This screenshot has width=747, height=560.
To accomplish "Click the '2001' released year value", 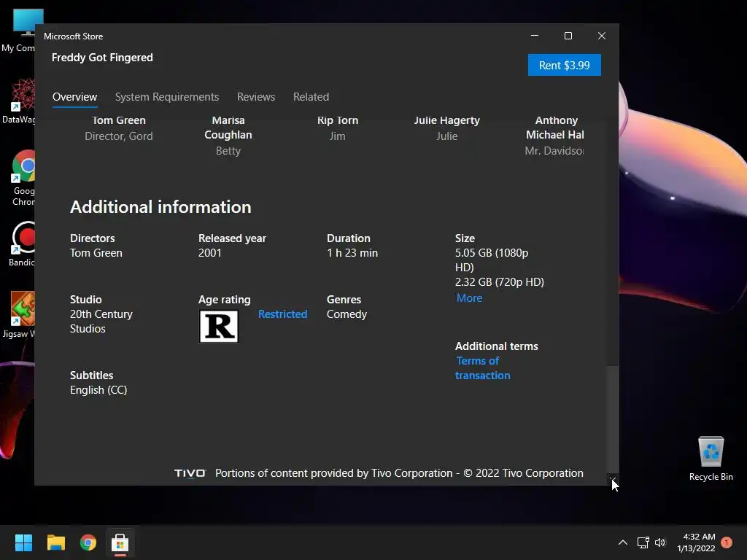I will click(x=209, y=253).
